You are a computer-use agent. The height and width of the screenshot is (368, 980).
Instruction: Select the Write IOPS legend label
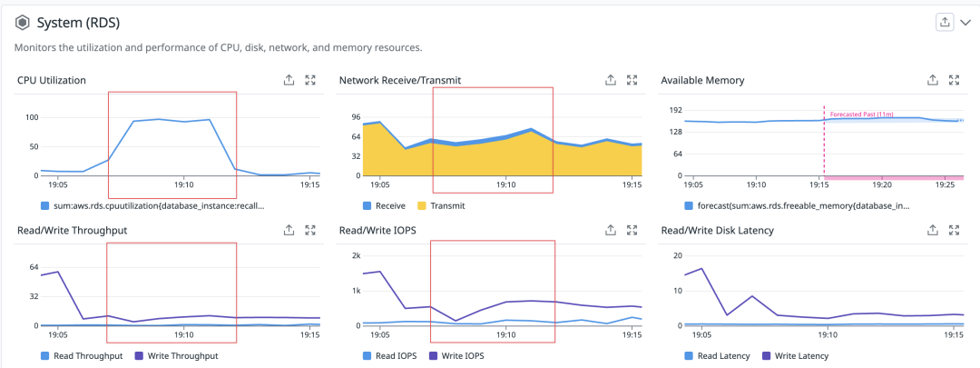coord(463,355)
